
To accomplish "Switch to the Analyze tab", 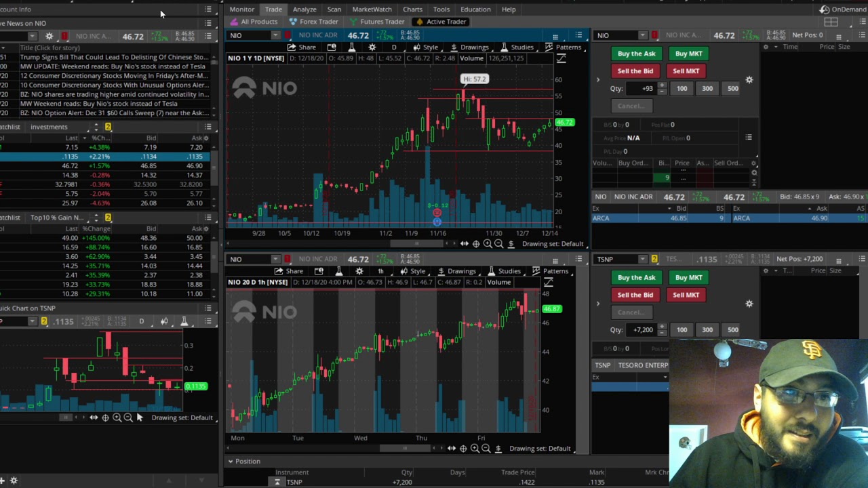I will [304, 9].
